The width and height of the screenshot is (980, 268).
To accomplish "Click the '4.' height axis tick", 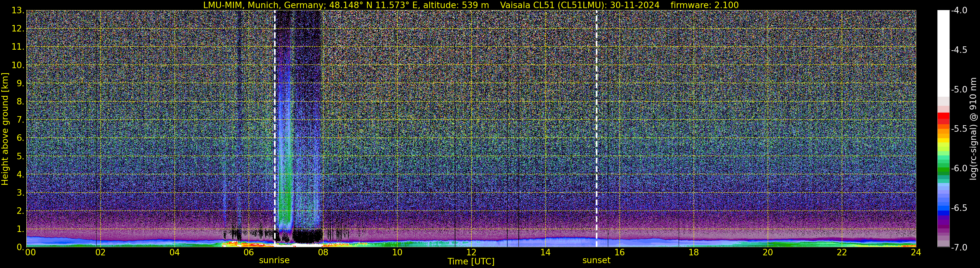I will [x=20, y=174].
